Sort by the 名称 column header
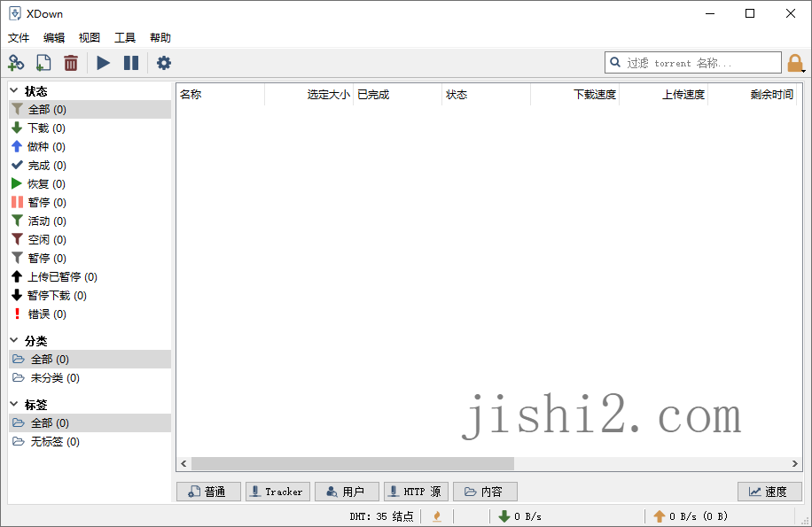The image size is (812, 527). pos(221,94)
